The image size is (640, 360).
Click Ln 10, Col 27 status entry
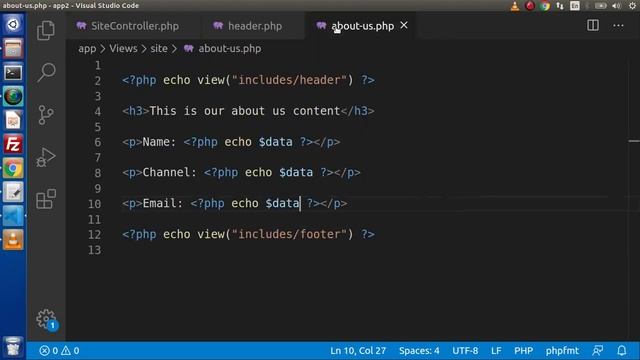(358, 351)
